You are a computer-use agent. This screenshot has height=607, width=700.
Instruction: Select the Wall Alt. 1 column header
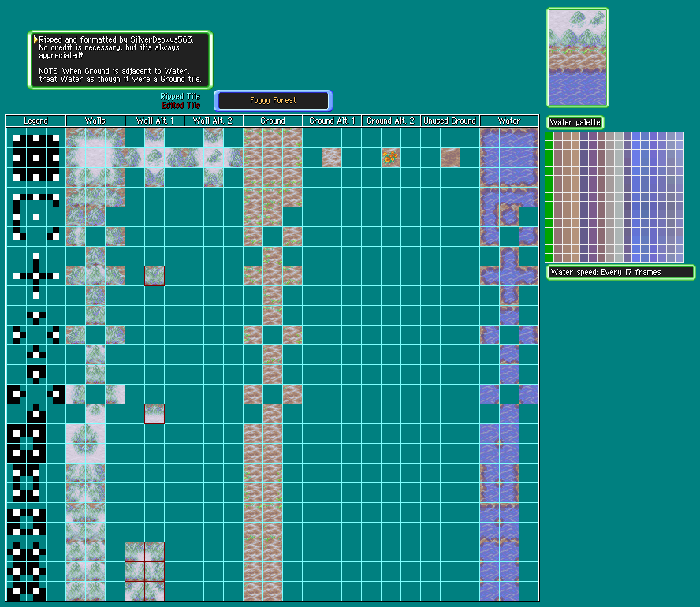point(155,121)
